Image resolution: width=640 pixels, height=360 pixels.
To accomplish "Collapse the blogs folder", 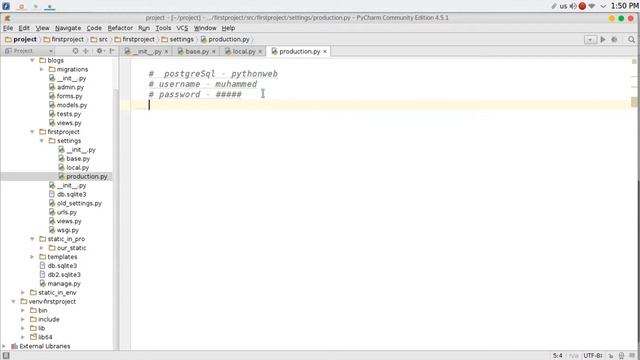I will click(32, 60).
